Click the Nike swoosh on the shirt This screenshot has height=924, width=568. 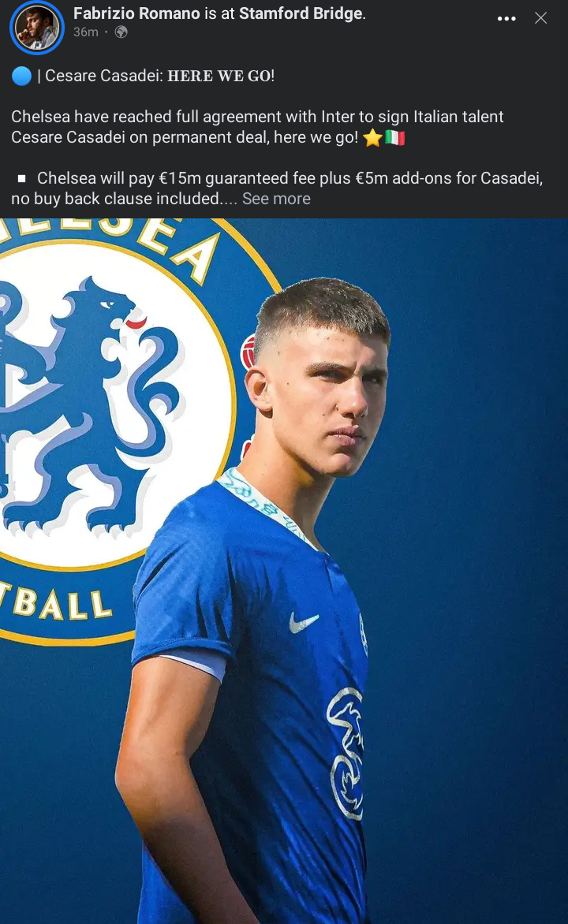304,622
